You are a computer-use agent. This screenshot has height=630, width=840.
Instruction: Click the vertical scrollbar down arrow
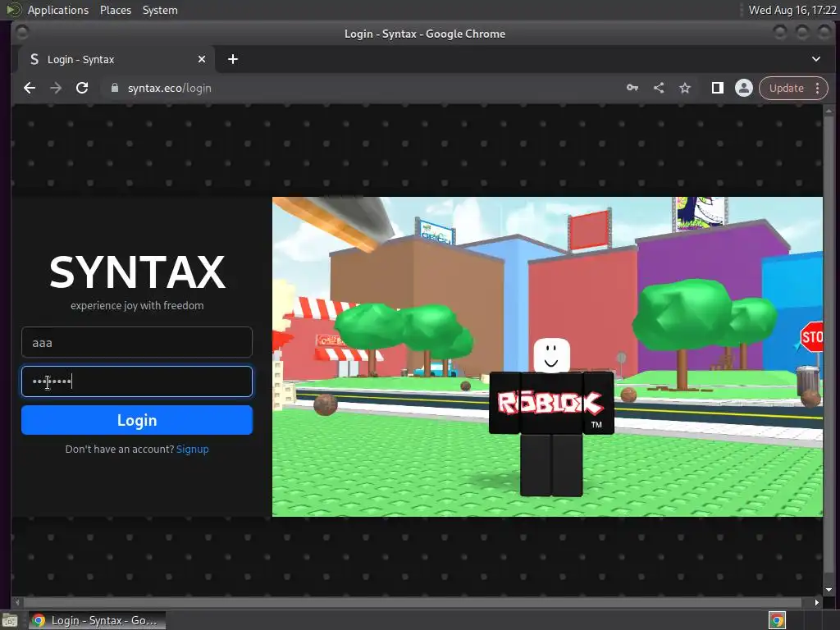[x=829, y=590]
